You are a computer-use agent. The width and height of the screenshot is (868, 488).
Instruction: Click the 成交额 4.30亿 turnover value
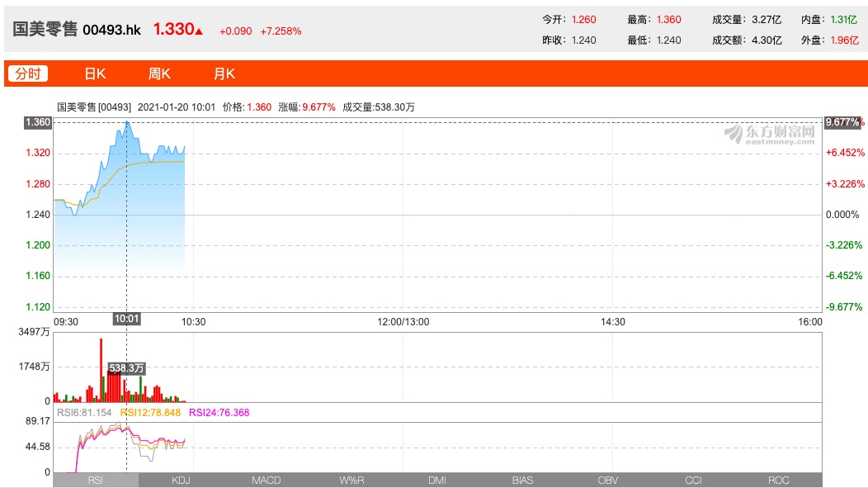(x=747, y=40)
